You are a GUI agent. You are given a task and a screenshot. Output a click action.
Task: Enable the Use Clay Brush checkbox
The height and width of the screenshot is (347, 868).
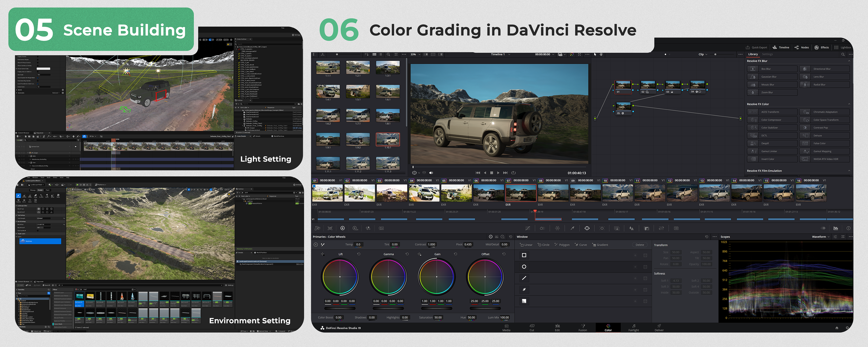point(38,231)
